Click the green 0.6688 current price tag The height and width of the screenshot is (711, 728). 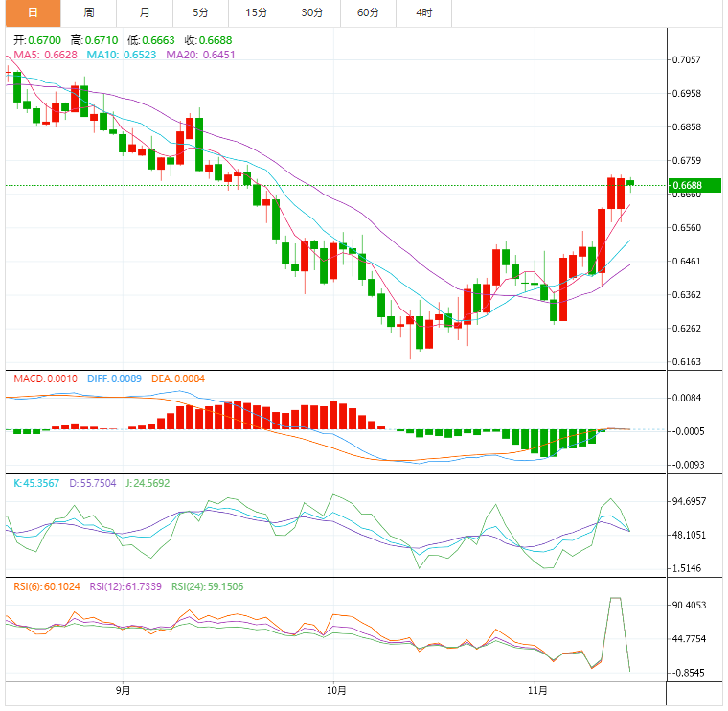pos(694,185)
